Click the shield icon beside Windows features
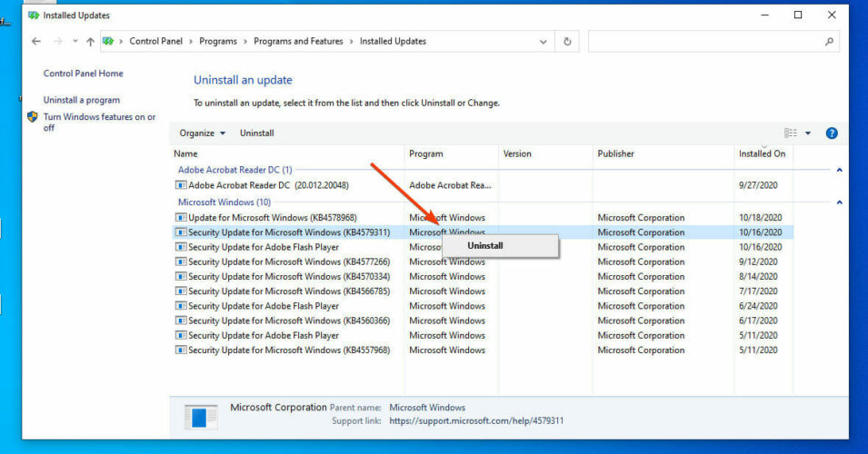Viewport: 868px width, 454px height. click(x=33, y=117)
